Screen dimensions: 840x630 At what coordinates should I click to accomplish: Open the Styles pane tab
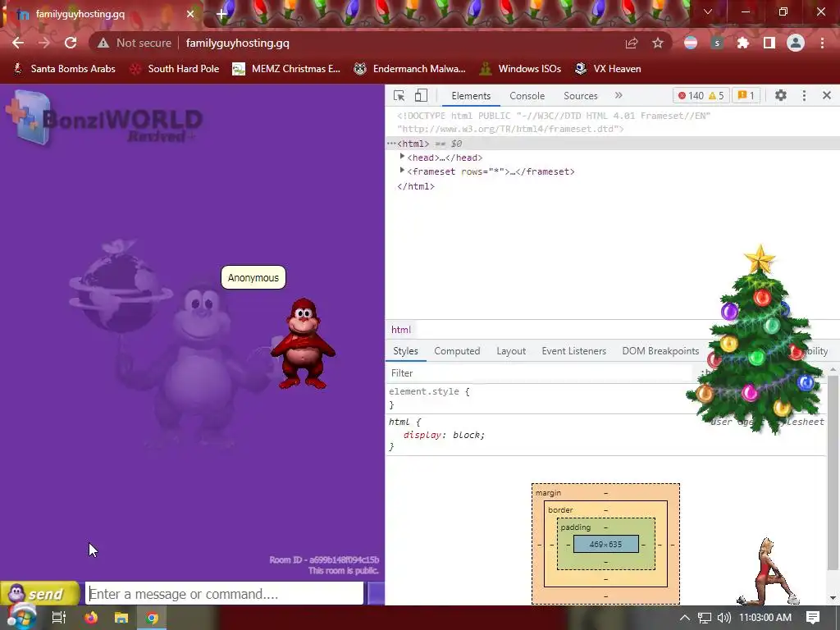[405, 351]
